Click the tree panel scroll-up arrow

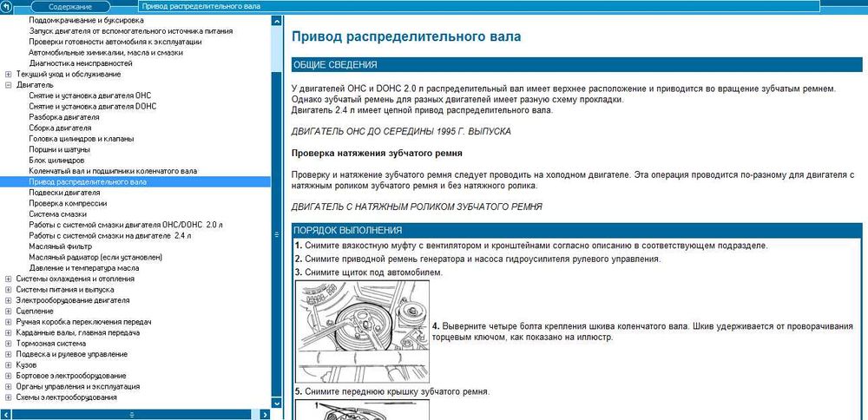coord(277,21)
